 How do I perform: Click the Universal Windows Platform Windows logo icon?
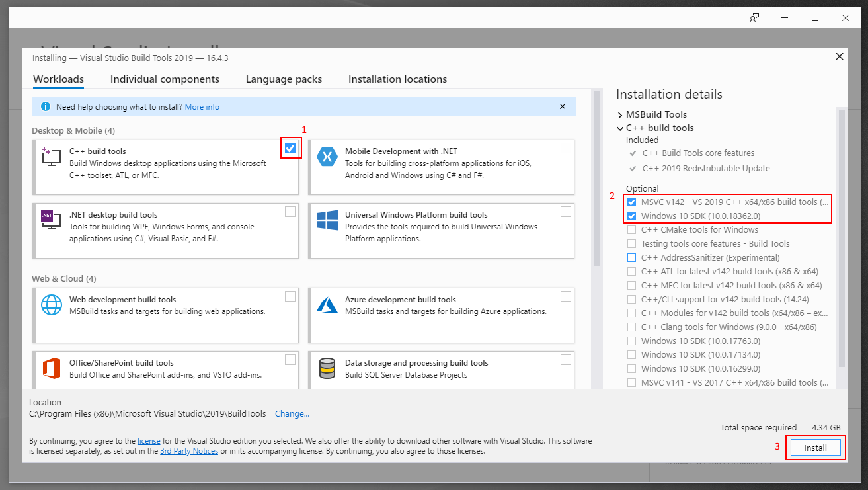tap(327, 221)
